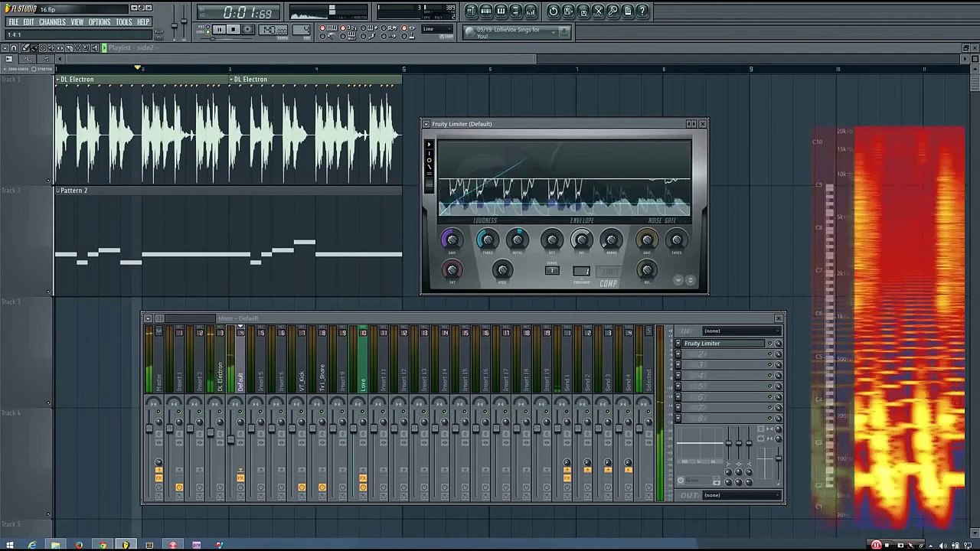Screen dimensions: 980x551
Task: Open the project info page icon
Action: [628, 11]
